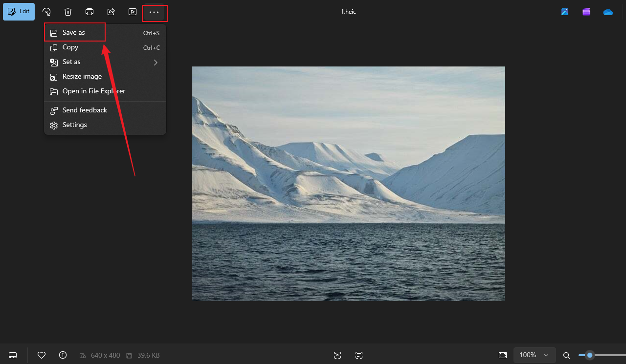Open the visual search tool
This screenshot has height=364, width=626.
(337, 355)
